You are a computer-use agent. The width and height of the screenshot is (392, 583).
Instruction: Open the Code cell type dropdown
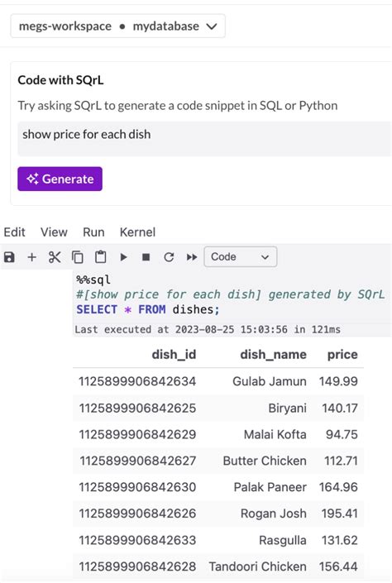coord(241,256)
